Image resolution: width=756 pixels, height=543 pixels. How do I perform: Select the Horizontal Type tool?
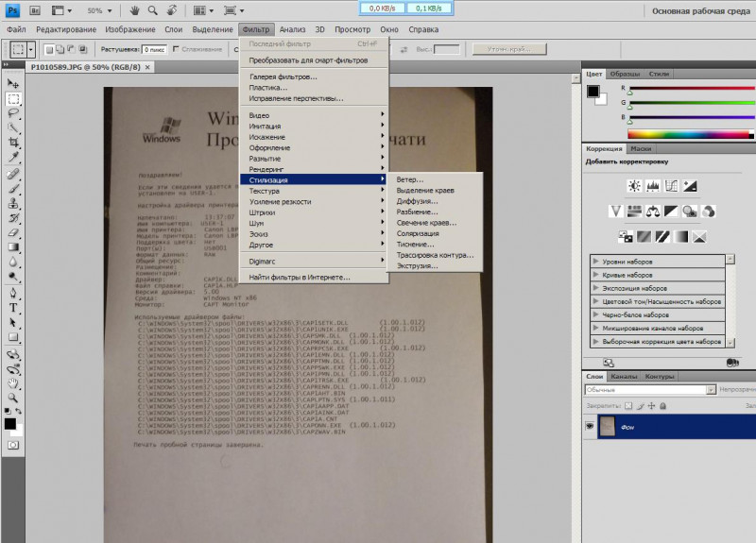pyautogui.click(x=13, y=308)
